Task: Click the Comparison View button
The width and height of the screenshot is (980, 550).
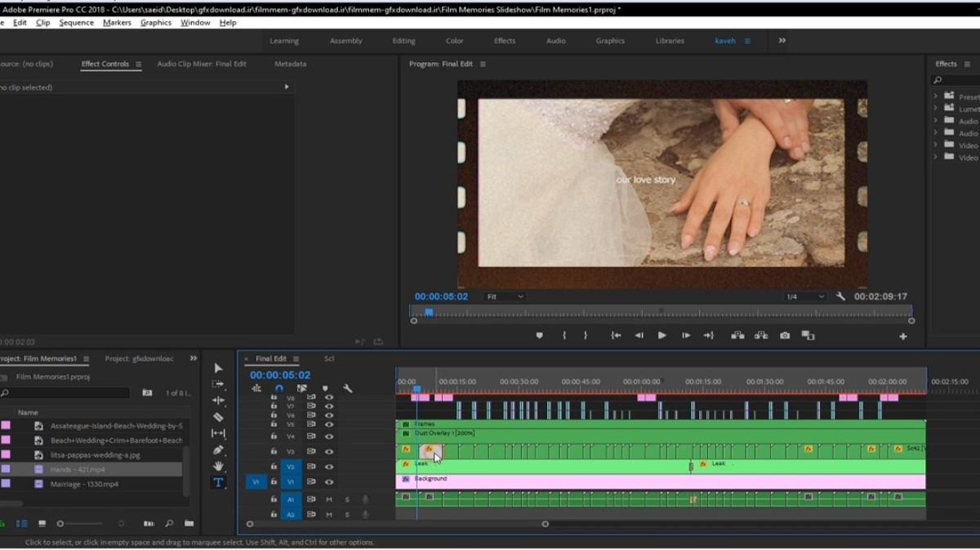Action: (x=808, y=335)
